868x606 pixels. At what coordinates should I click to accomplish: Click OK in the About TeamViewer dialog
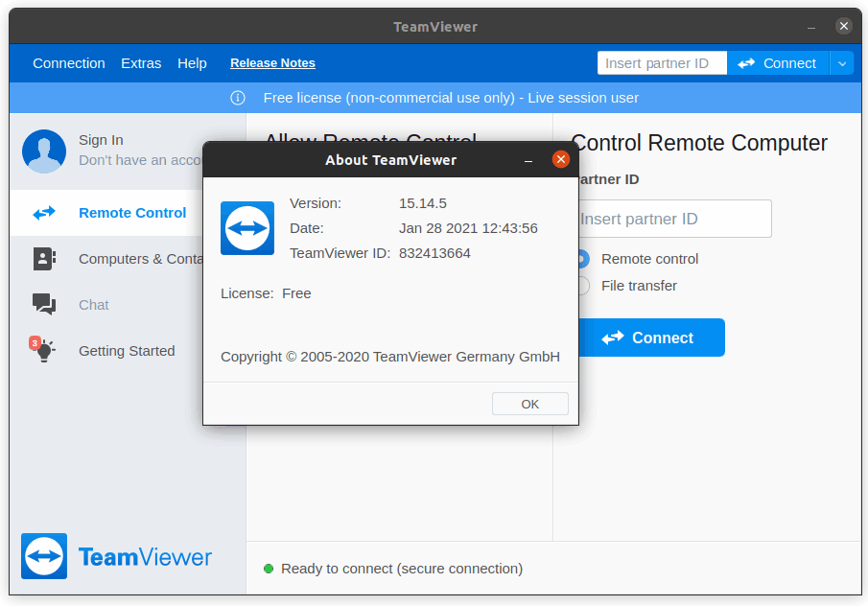tap(529, 404)
